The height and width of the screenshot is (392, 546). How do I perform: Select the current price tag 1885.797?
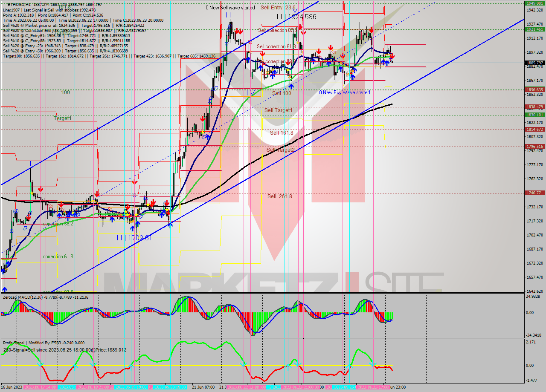(534, 63)
